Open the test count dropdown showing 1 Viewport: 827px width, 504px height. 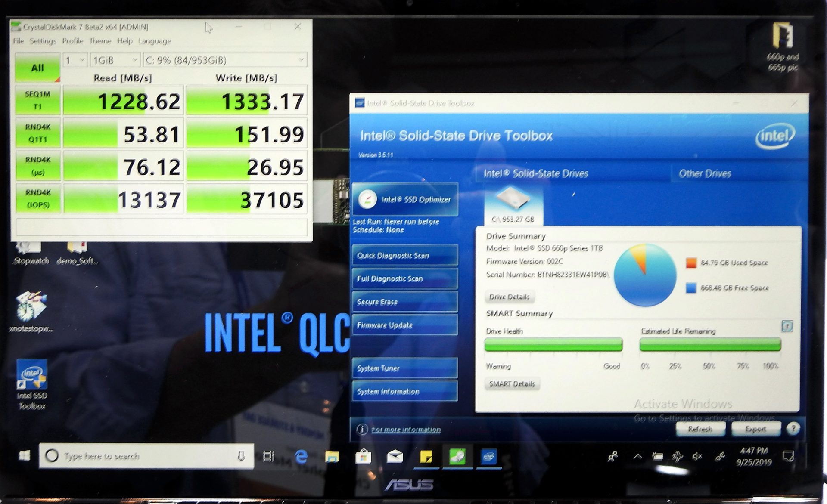click(x=74, y=60)
